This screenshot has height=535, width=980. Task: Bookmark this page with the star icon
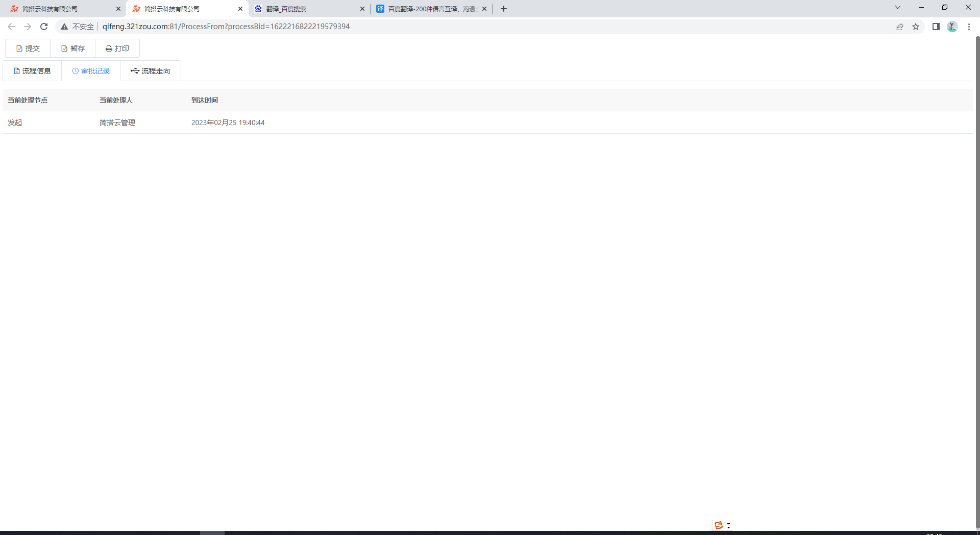(916, 27)
